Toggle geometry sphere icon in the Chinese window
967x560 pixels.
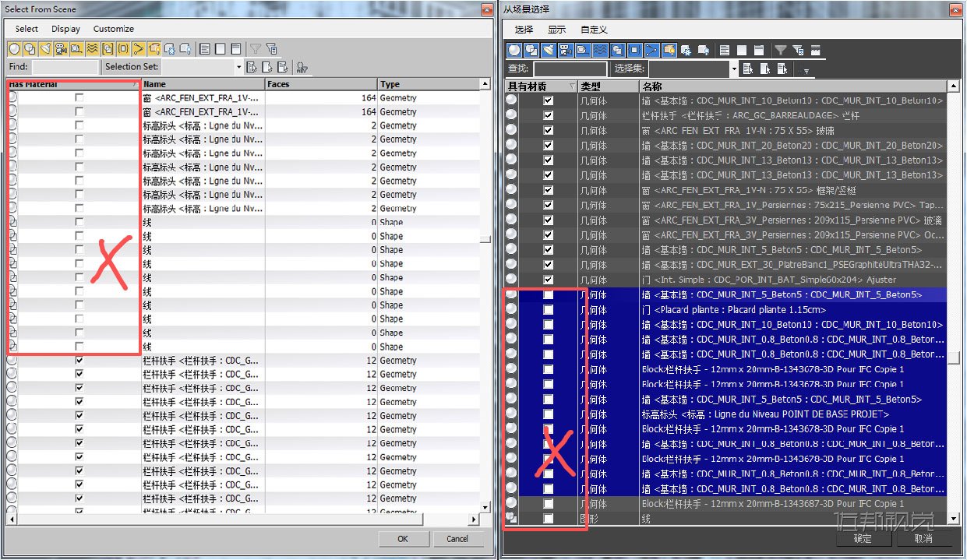point(514,50)
